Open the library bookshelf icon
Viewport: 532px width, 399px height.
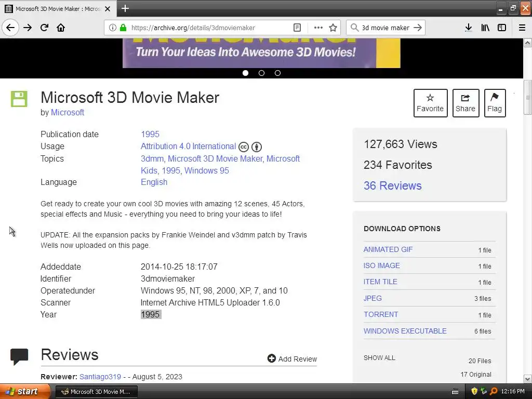tap(485, 28)
